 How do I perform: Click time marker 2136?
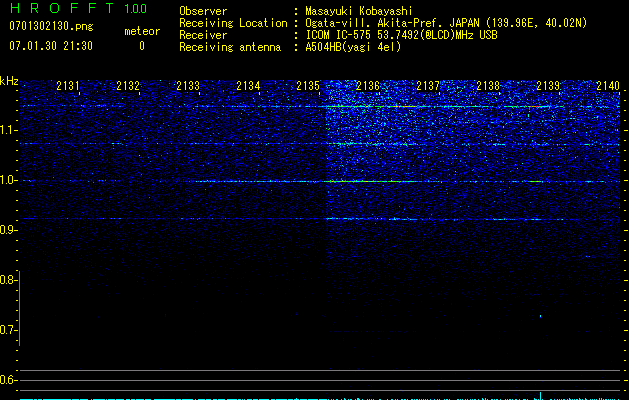(368, 86)
